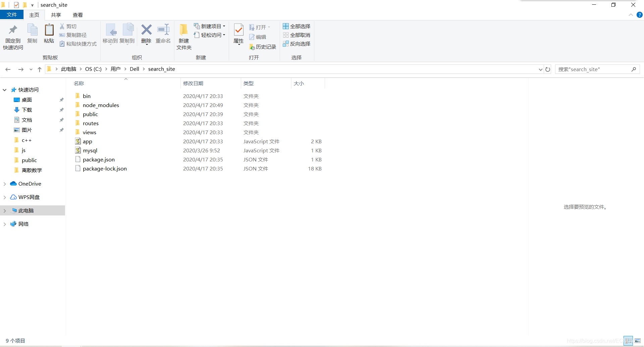Screen dimensions: 644x347
Task: Go forward with the right arrow
Action: pyautogui.click(x=21, y=69)
